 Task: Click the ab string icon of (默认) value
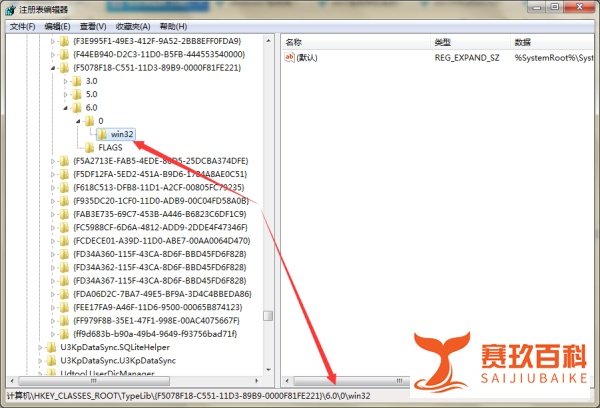point(289,57)
